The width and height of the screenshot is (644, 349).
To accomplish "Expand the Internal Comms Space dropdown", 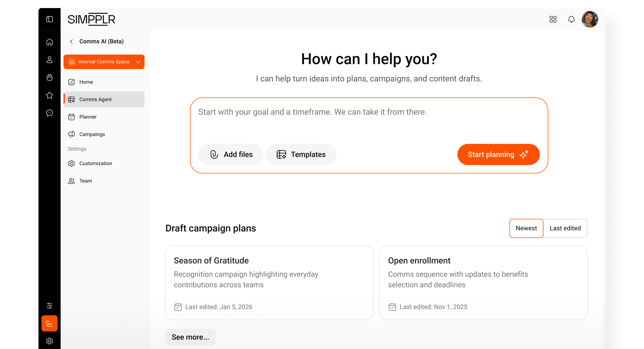I will 104,62.
